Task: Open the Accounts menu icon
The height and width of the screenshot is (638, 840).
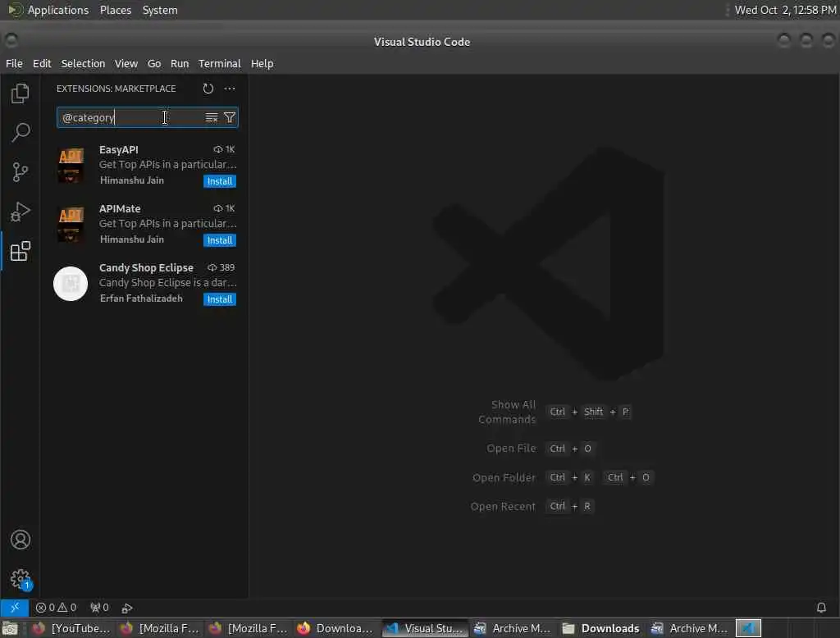Action: point(20,540)
